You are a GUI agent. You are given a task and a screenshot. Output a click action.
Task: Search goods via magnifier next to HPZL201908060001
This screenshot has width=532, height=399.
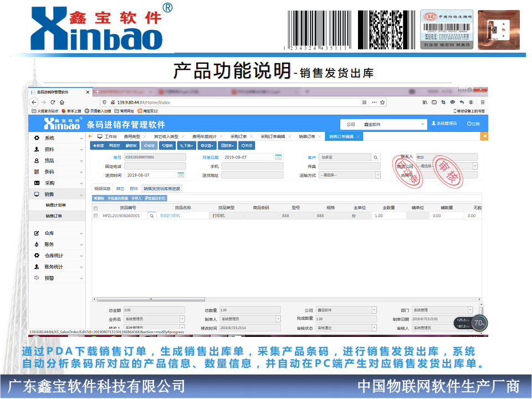tap(152, 216)
